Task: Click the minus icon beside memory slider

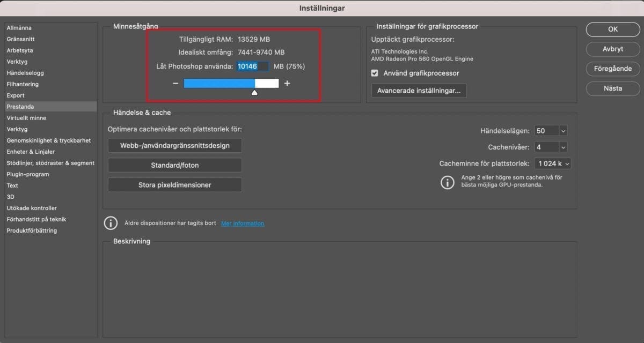Action: pyautogui.click(x=175, y=84)
